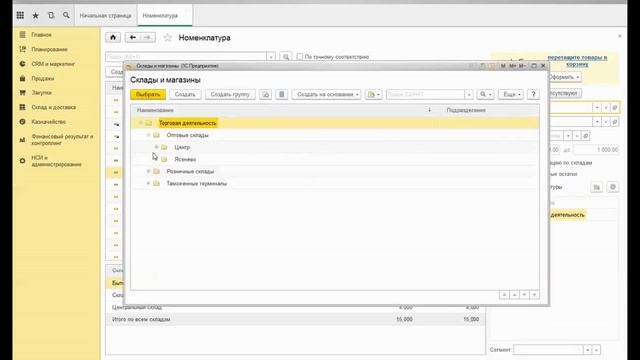Toggle По точному соответствию checkbox

pos(300,57)
